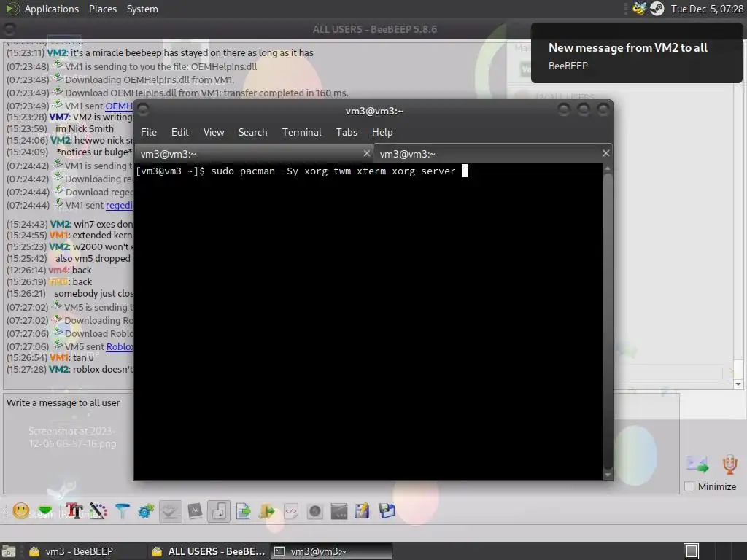Click the terminal window menu button at top-left

(x=143, y=111)
